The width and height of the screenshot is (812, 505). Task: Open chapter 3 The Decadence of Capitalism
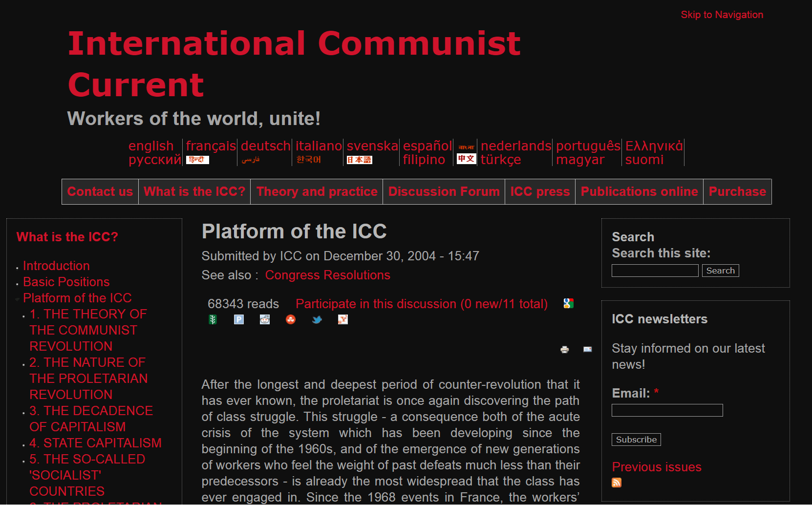[x=91, y=419]
